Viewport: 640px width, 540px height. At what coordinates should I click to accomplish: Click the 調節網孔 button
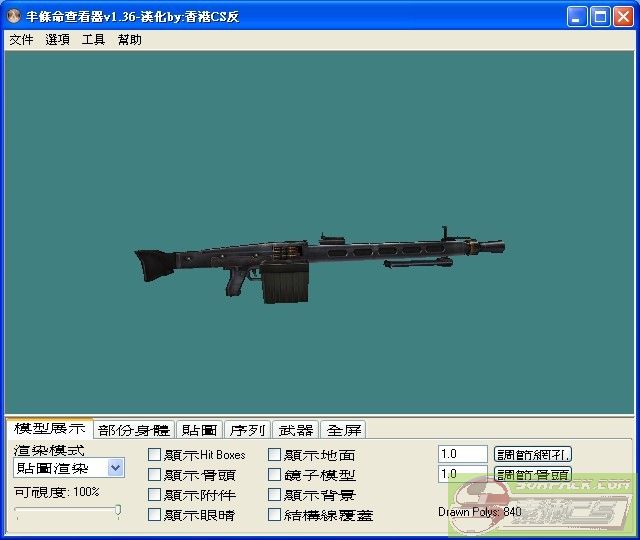[533, 454]
